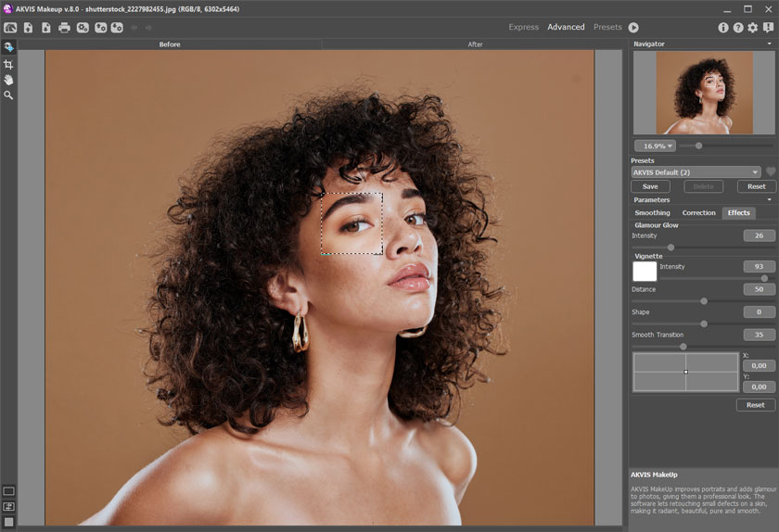
Task: Add preset to favorites heart icon
Action: [x=771, y=171]
